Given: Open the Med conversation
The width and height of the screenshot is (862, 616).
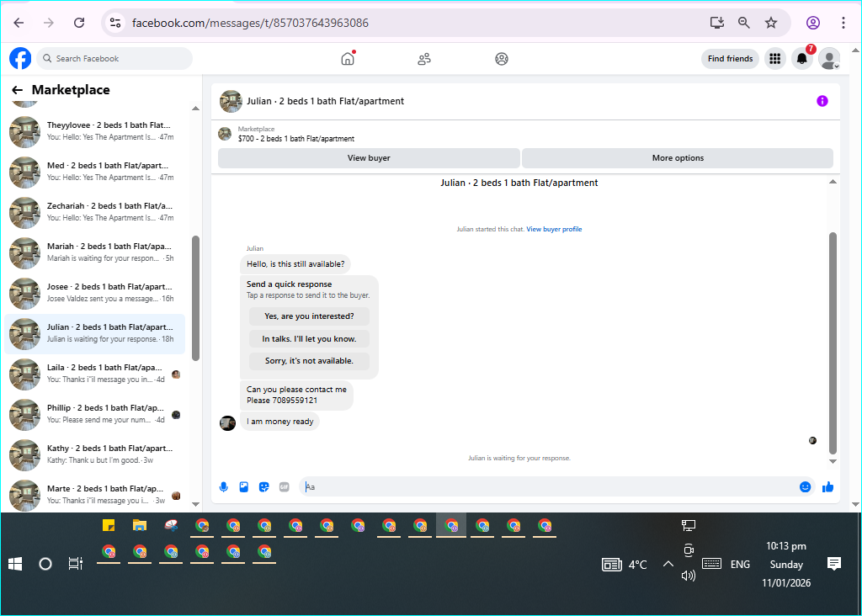Looking at the screenshot, I should (x=94, y=172).
